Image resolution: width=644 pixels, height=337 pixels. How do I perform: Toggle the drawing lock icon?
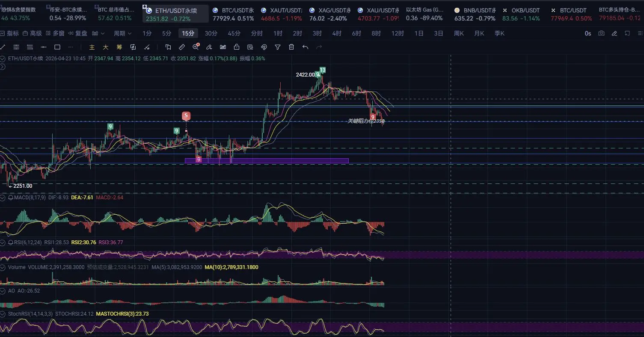[237, 47]
